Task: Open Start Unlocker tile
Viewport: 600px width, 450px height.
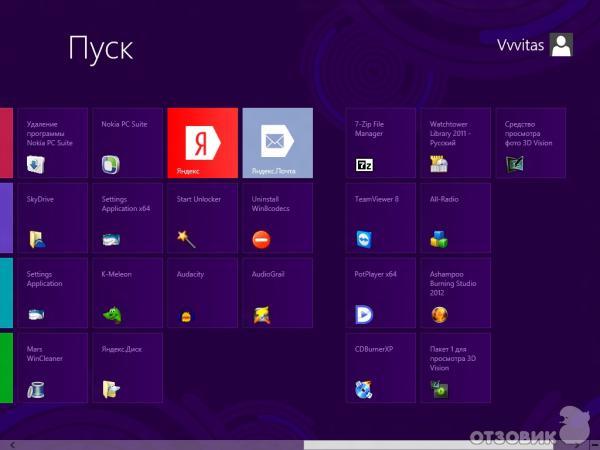Action: 202,218
